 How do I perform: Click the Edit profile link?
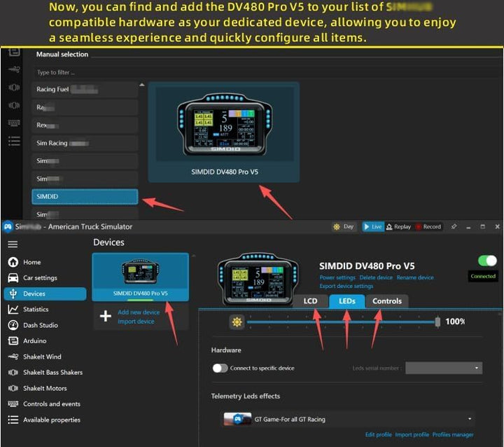click(378, 434)
